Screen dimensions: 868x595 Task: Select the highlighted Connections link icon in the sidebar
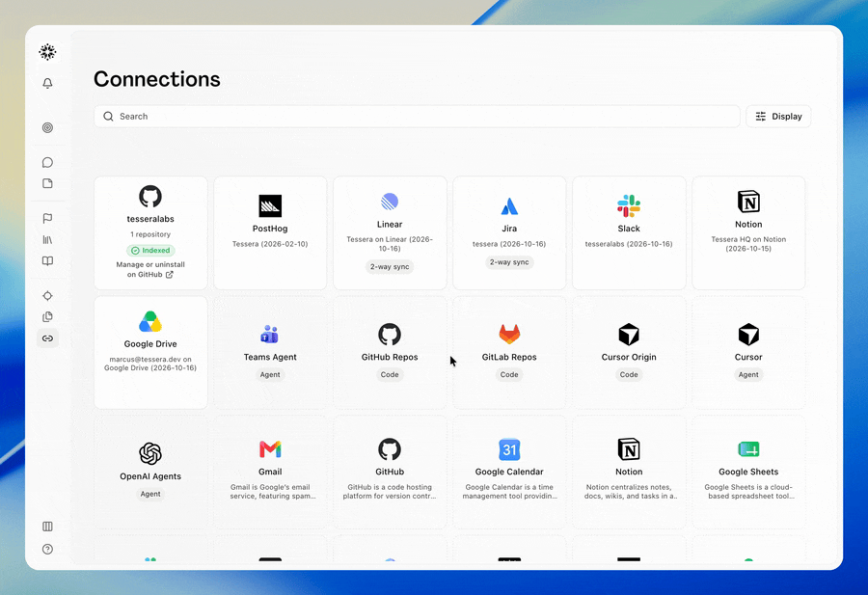[47, 338]
